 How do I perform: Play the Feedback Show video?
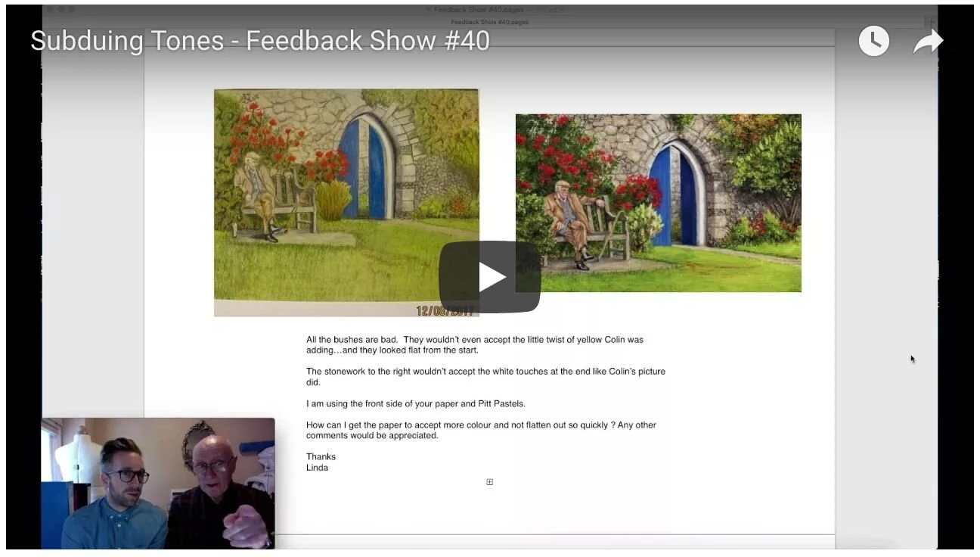pos(489,277)
